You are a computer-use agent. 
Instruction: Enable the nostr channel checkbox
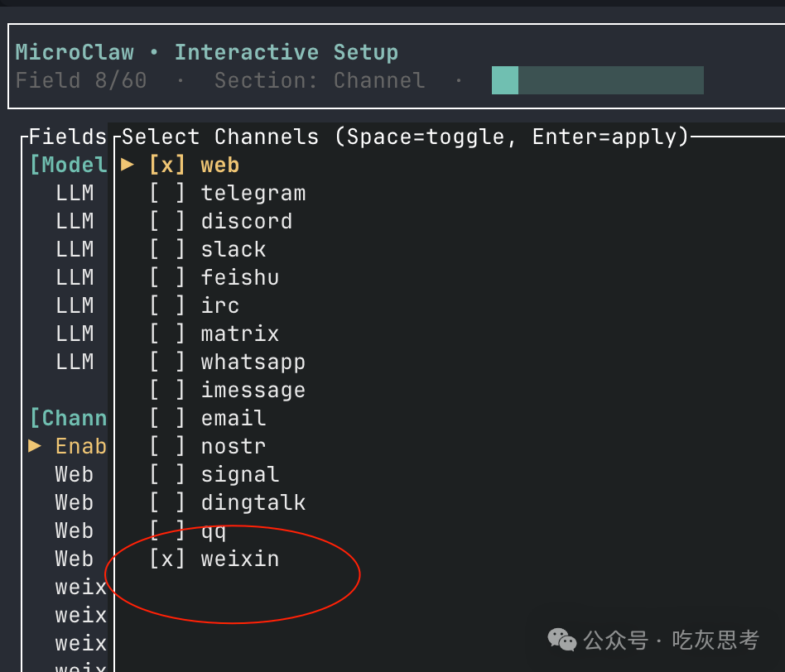(167, 446)
